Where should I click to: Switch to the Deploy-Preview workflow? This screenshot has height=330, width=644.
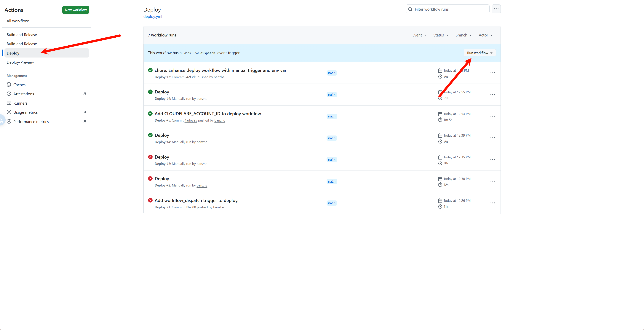point(20,62)
